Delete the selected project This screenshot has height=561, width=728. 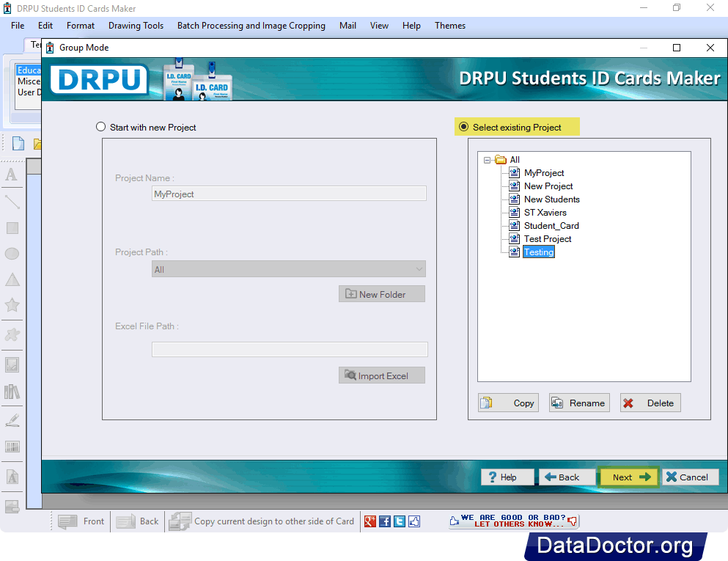click(650, 403)
